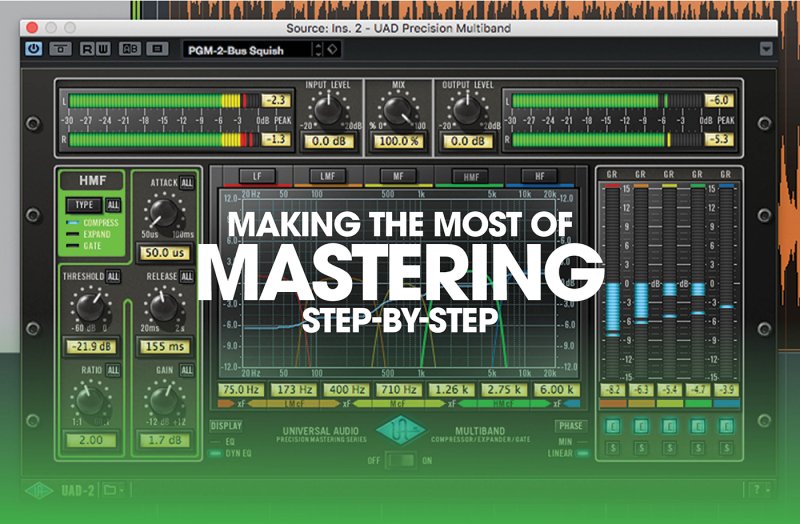Select the LMF band tab
This screenshot has height=524, width=800.
tap(328, 177)
